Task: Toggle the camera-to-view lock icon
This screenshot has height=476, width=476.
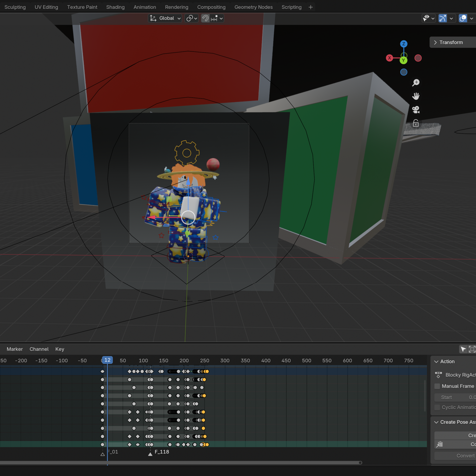Action: (x=416, y=123)
